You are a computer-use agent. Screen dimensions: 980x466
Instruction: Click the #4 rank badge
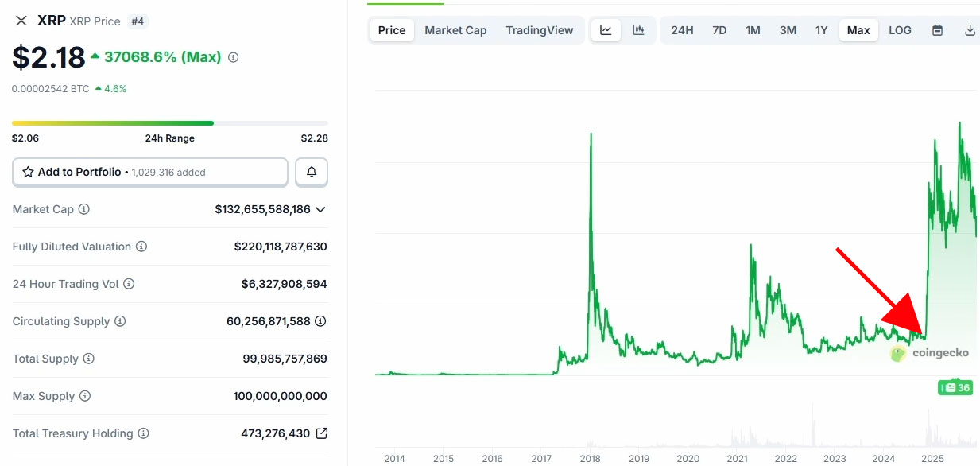138,21
